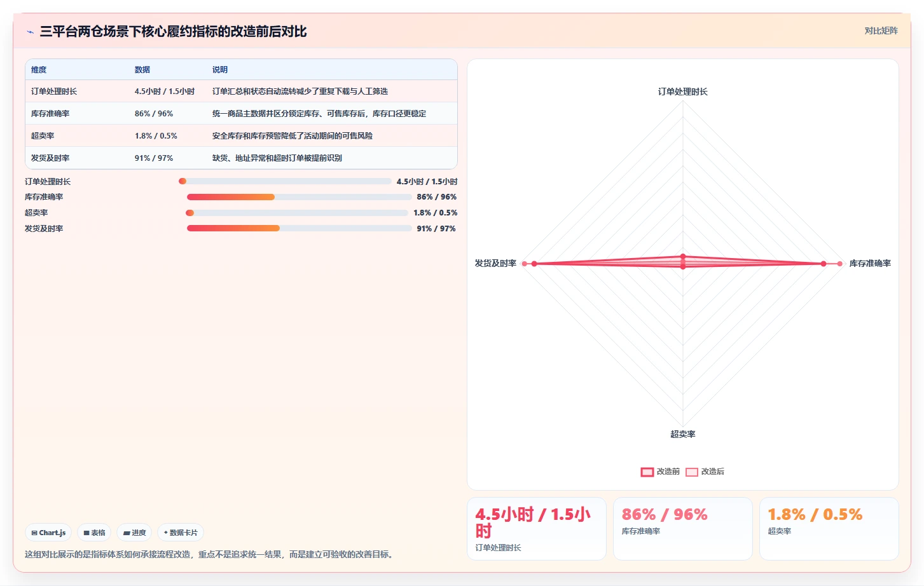Screen dimensions: 924x586
Task: Click table value 1.8% / 0.5%
Action: coord(156,136)
